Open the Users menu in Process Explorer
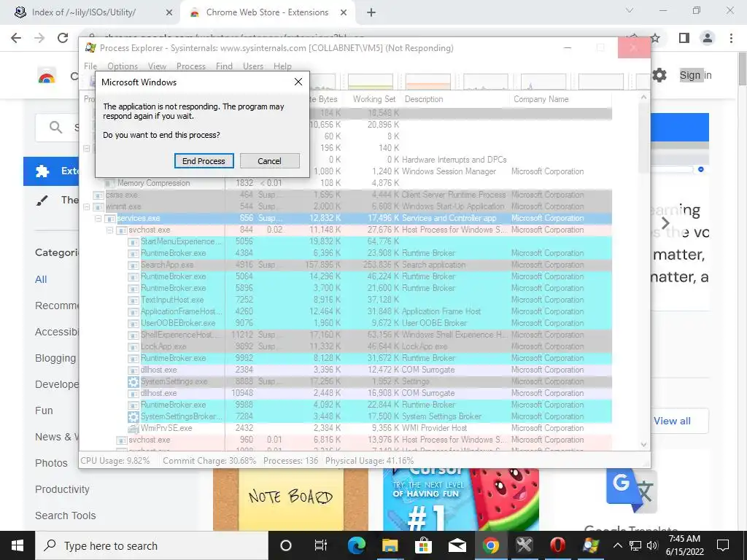747x560 pixels. coord(253,66)
